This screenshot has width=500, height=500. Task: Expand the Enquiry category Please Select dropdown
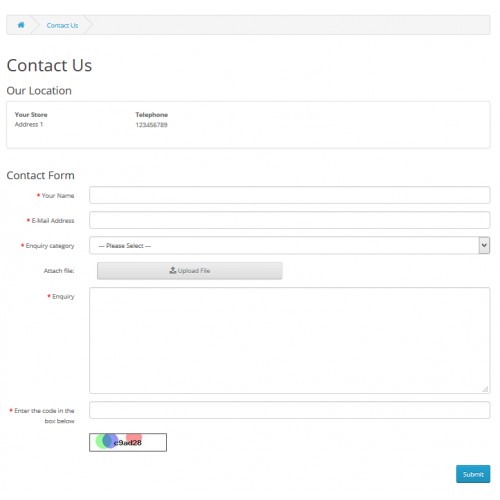(x=290, y=245)
